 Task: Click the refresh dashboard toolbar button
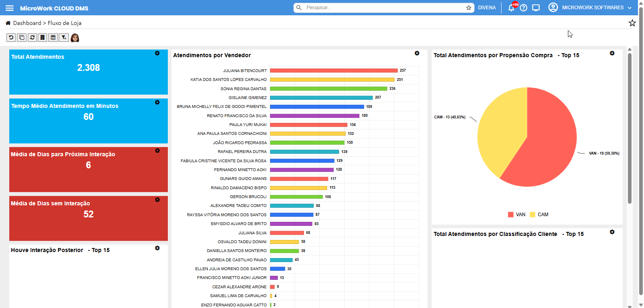(32, 37)
